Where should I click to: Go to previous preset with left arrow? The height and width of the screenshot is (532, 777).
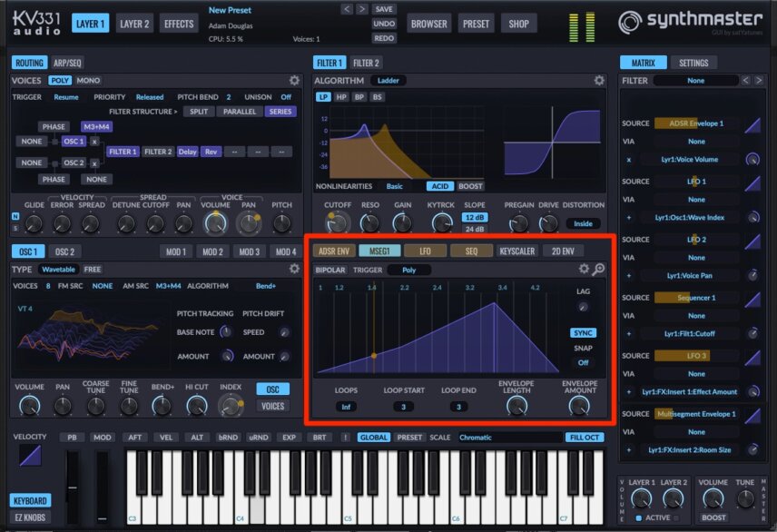(347, 9)
